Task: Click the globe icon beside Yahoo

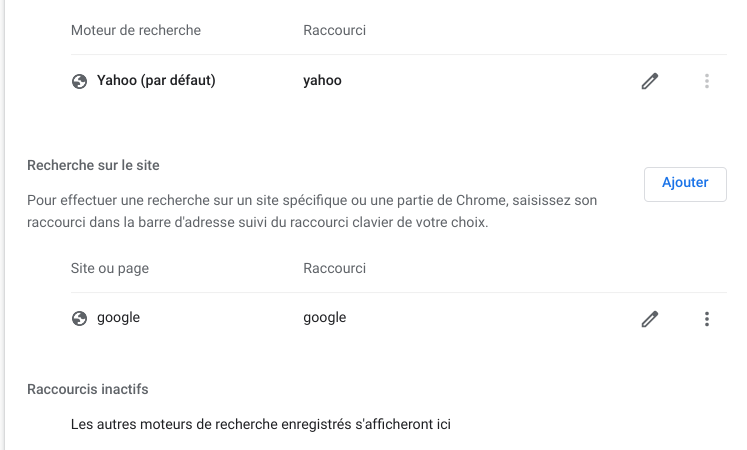Action: [80, 81]
